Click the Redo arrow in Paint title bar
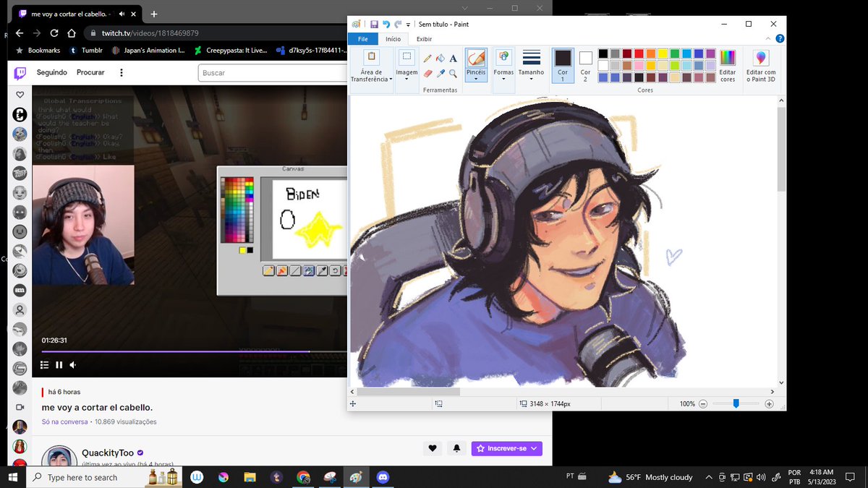Image resolution: width=868 pixels, height=488 pixels. tap(398, 24)
